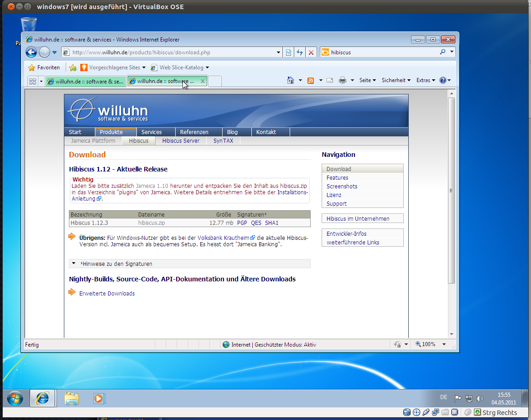
Task: Download the hibiscus.zip file
Action: pyautogui.click(x=151, y=223)
